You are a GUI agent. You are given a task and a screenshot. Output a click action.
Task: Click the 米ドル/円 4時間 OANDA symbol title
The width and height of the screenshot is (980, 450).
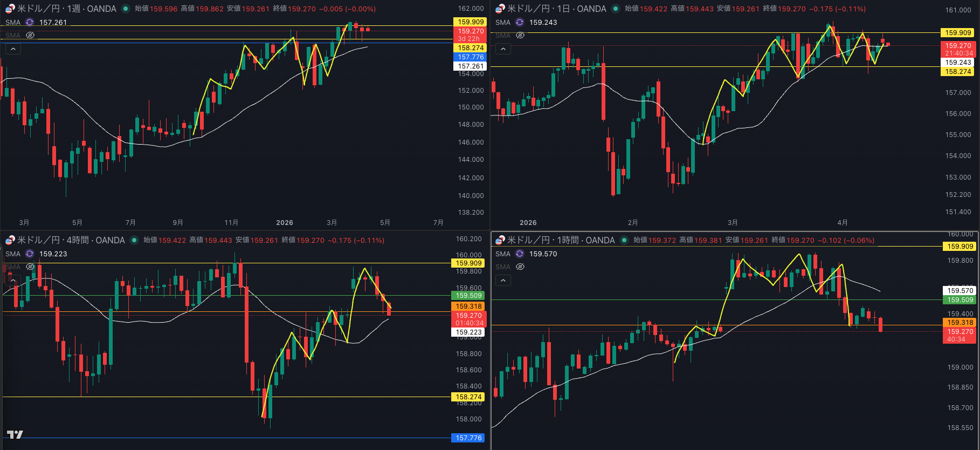(x=71, y=240)
